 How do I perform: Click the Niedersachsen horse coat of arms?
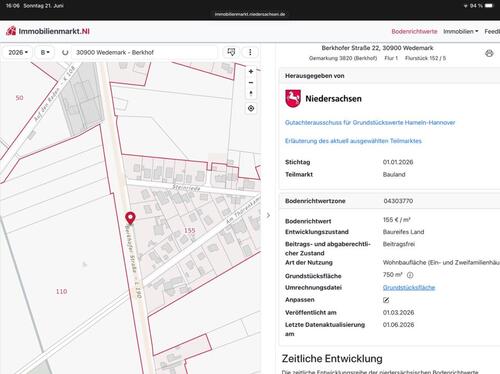[x=293, y=99]
